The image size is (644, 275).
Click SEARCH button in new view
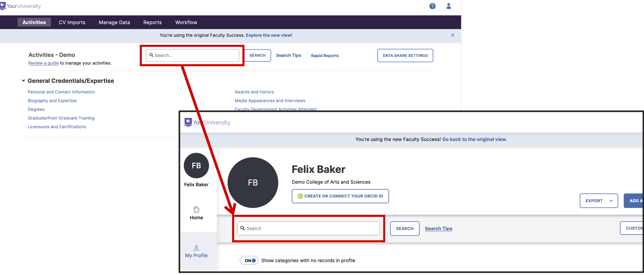click(404, 229)
